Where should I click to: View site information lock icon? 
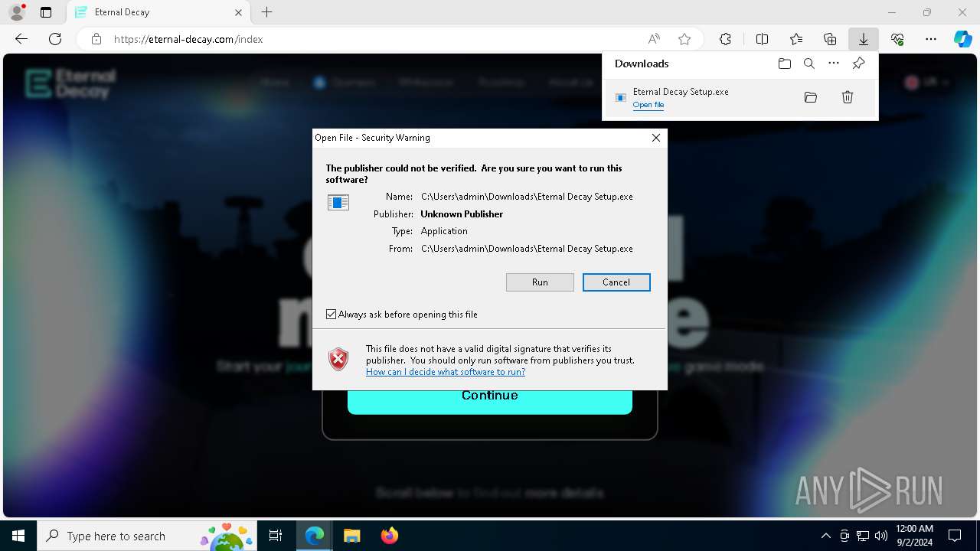coord(96,39)
